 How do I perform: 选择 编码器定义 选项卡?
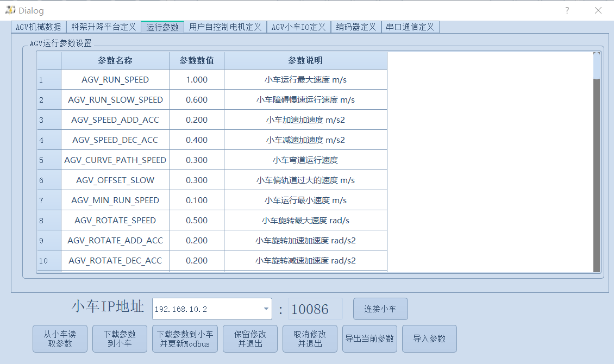(x=356, y=26)
